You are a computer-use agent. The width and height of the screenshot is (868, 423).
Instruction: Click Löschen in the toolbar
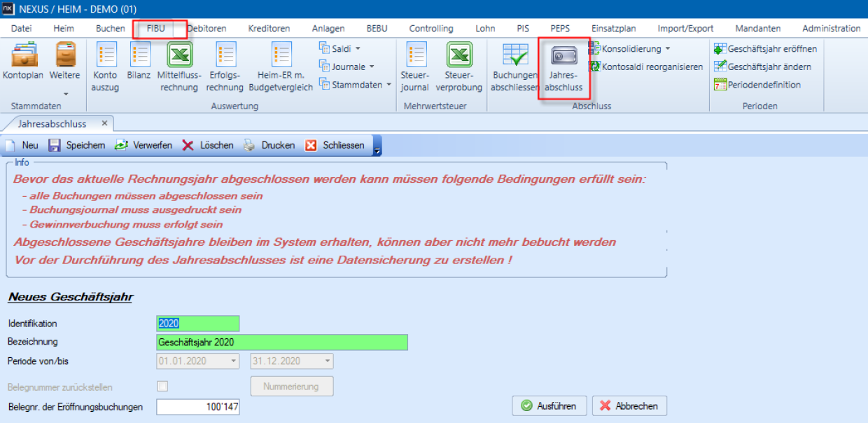[208, 145]
